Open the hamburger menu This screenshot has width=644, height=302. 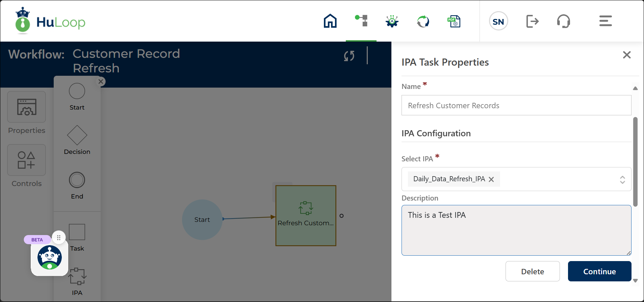605,21
